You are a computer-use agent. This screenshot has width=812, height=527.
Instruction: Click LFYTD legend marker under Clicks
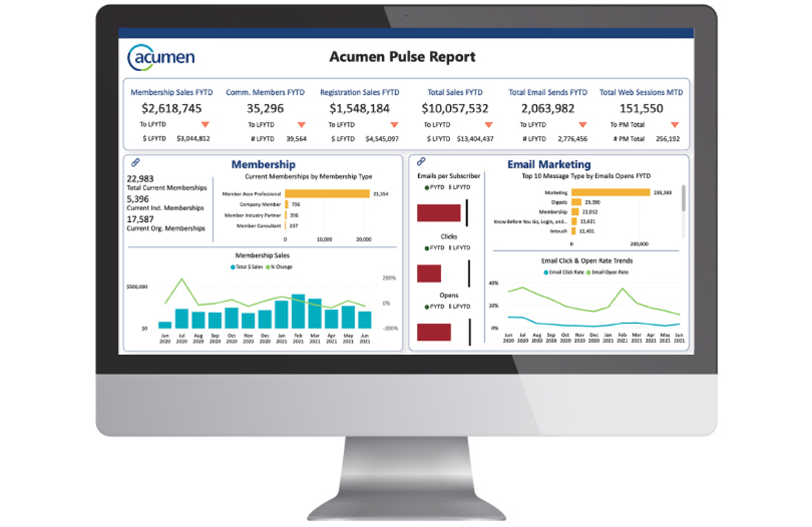point(450,247)
